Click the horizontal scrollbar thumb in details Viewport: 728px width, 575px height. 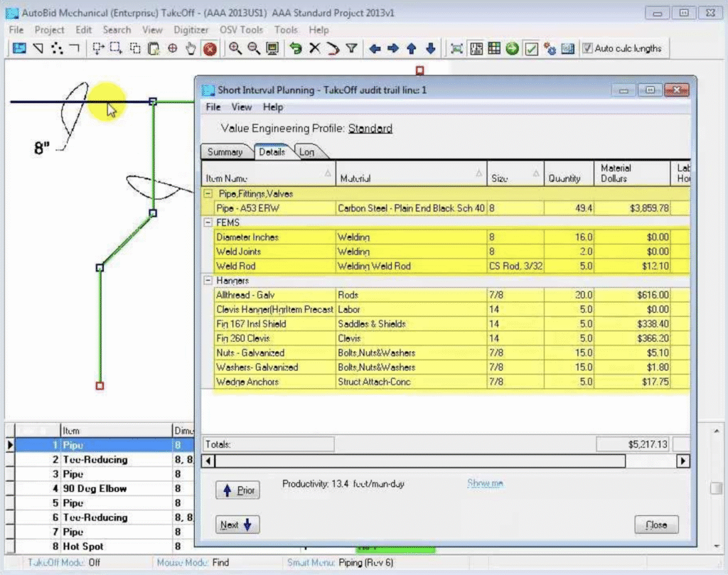coord(420,461)
